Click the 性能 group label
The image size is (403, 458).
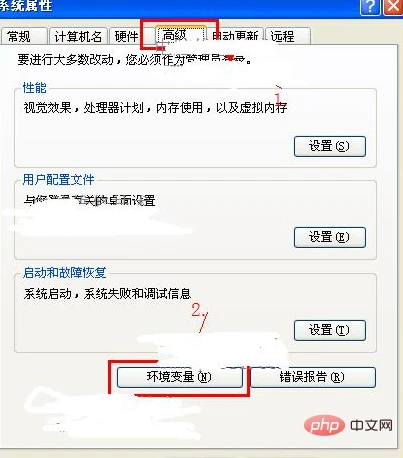coord(35,88)
